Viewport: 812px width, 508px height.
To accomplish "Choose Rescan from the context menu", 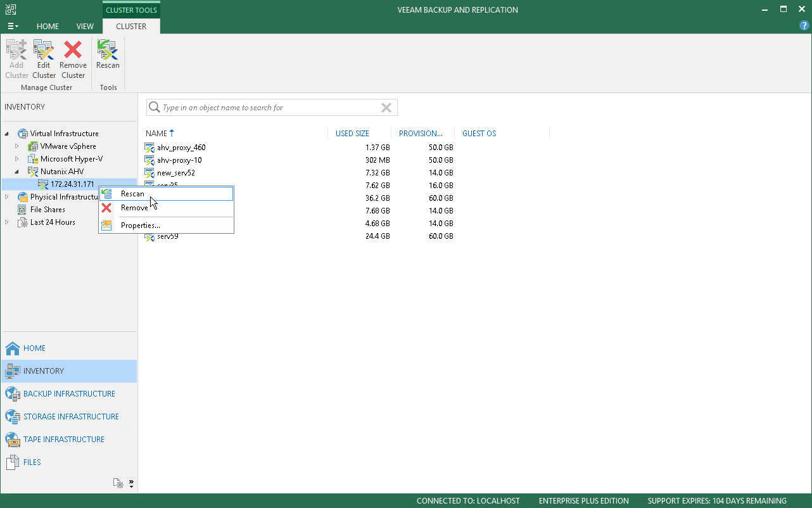I will [x=167, y=194].
